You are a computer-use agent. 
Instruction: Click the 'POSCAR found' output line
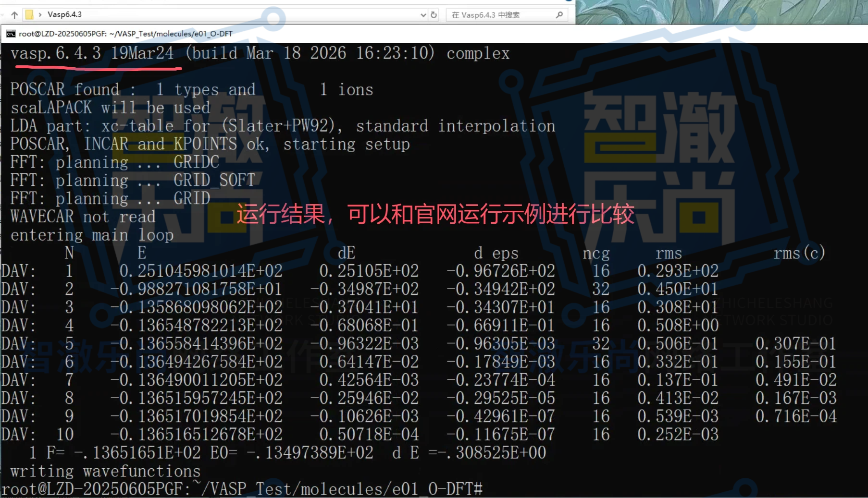click(192, 90)
